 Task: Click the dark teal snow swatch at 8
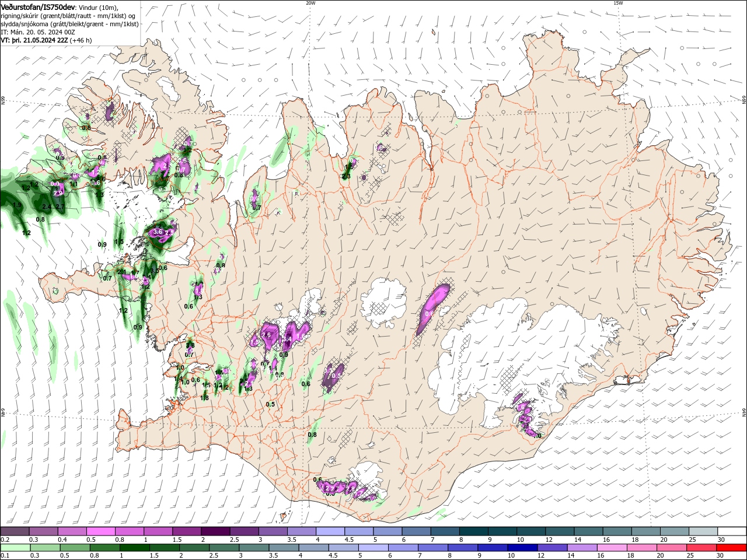(x=473, y=531)
